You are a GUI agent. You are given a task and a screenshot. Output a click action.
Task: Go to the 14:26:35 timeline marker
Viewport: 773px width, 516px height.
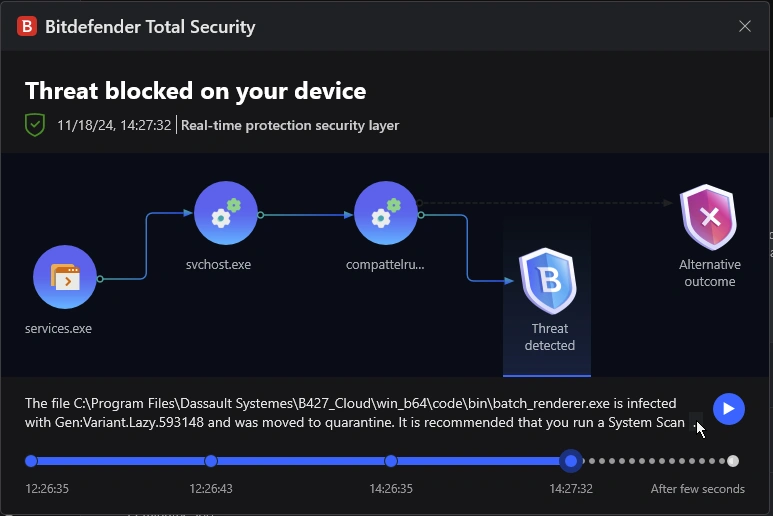(391, 461)
